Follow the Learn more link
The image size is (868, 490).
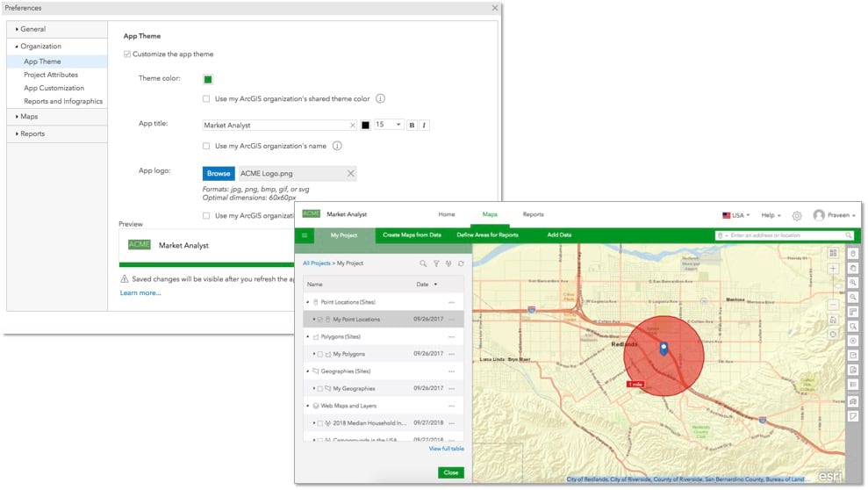140,293
